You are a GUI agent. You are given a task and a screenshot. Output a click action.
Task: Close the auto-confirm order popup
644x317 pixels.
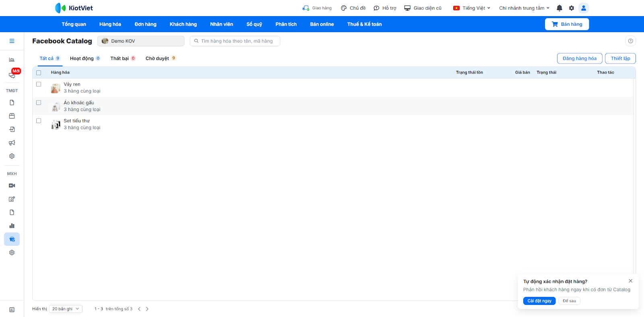tap(631, 281)
